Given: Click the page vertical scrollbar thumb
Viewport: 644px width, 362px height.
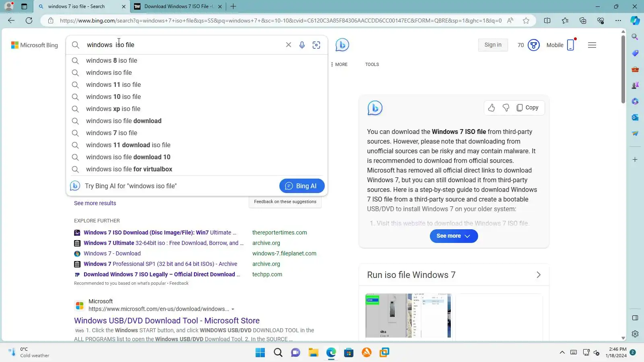Looking at the screenshot, I should (x=623, y=68).
